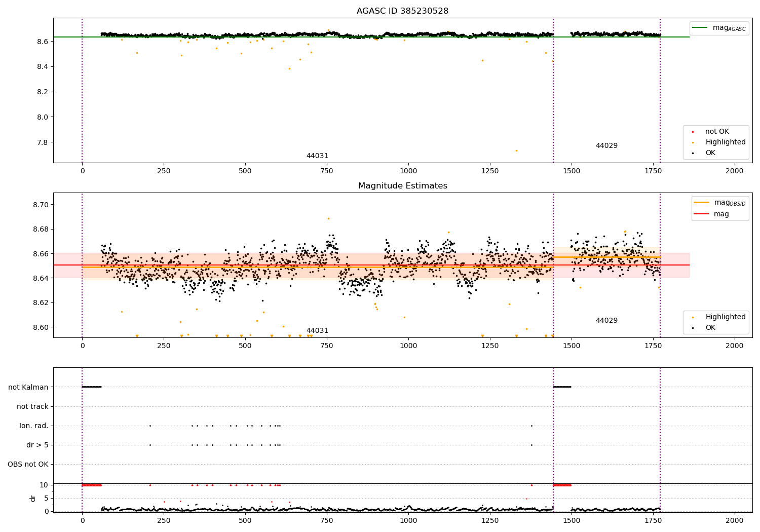Click y-axis tick 8.2 in AGASC ID plot

coord(43,92)
